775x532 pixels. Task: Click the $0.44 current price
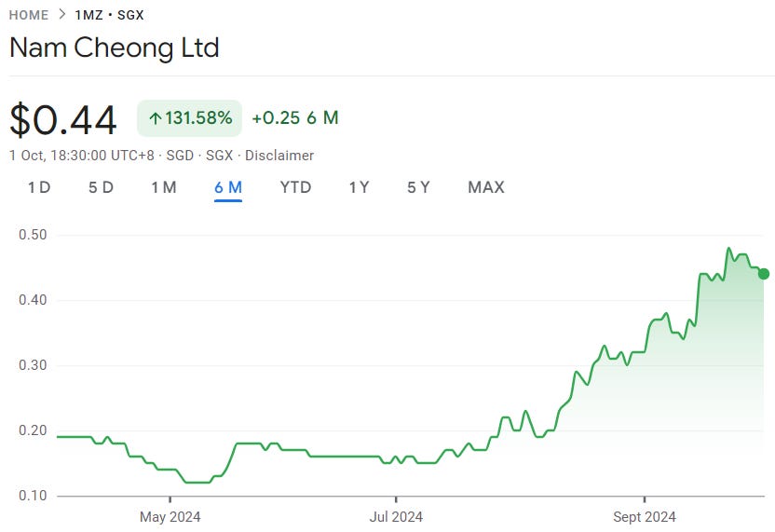pos(62,119)
